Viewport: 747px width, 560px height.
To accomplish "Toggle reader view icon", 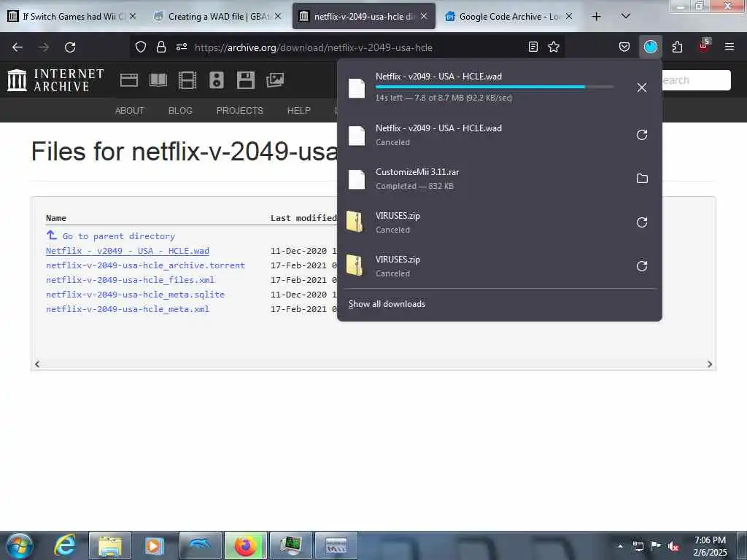I will (x=533, y=47).
